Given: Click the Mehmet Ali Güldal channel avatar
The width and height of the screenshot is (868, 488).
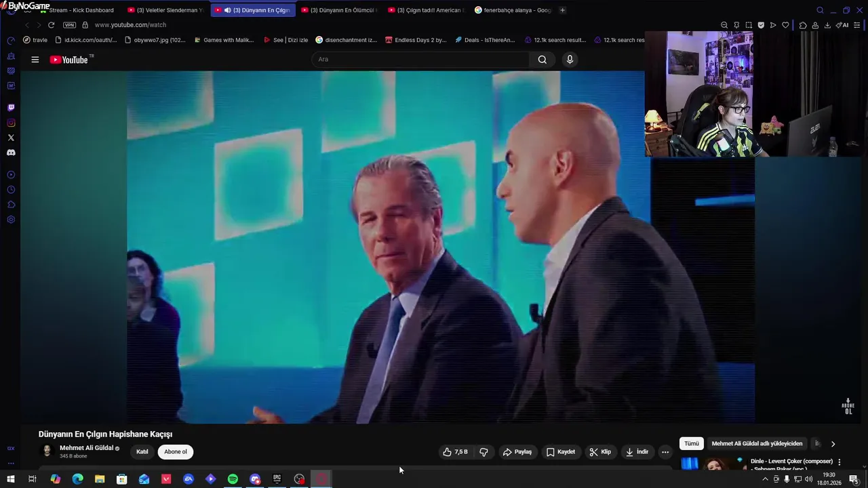Looking at the screenshot, I should pos(47,451).
